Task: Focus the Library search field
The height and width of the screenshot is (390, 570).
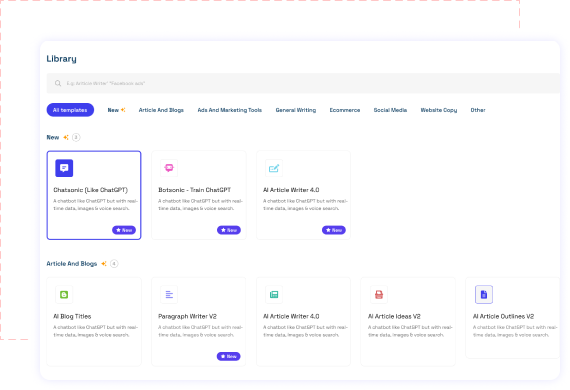Action: (303, 83)
